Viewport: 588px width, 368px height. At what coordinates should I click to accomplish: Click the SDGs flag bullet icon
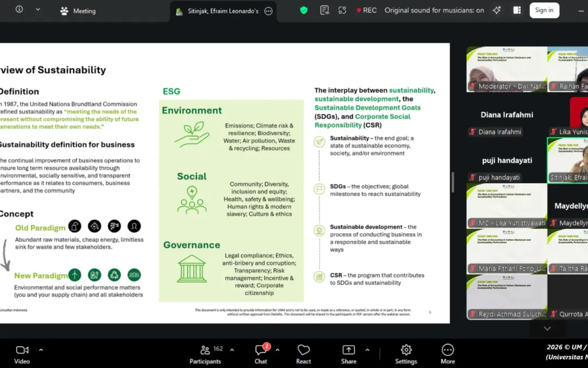319,189
